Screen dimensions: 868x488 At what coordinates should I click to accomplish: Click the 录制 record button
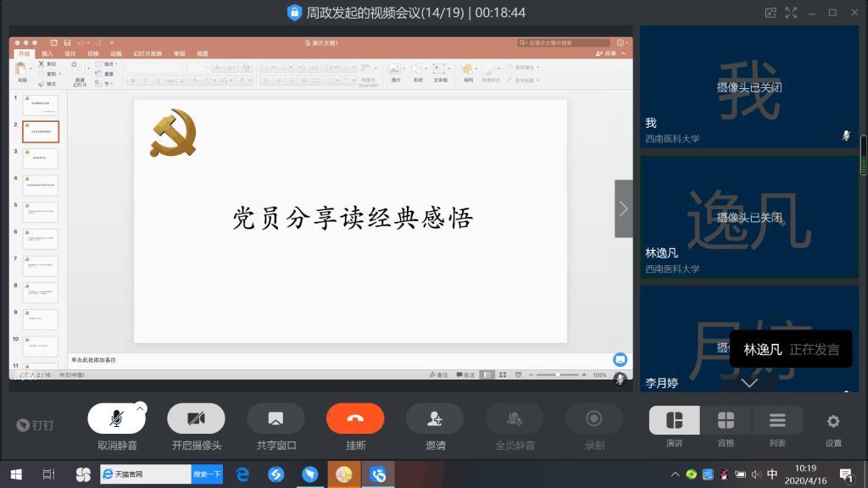click(594, 419)
